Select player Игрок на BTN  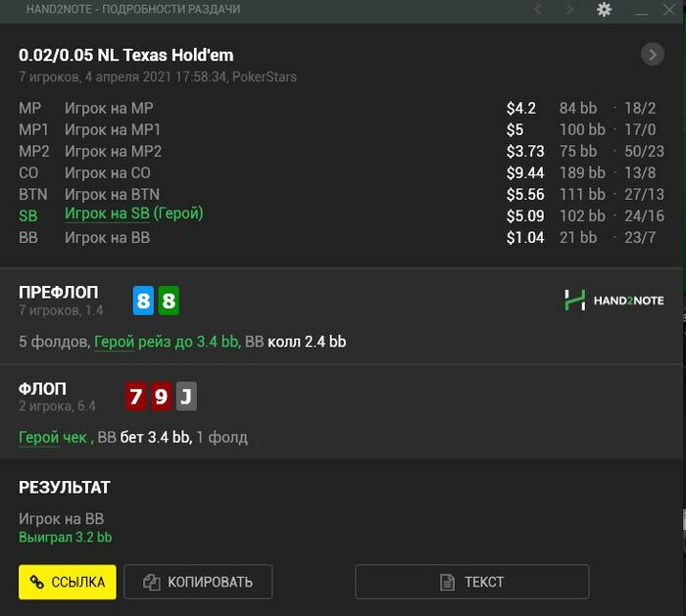click(x=112, y=194)
